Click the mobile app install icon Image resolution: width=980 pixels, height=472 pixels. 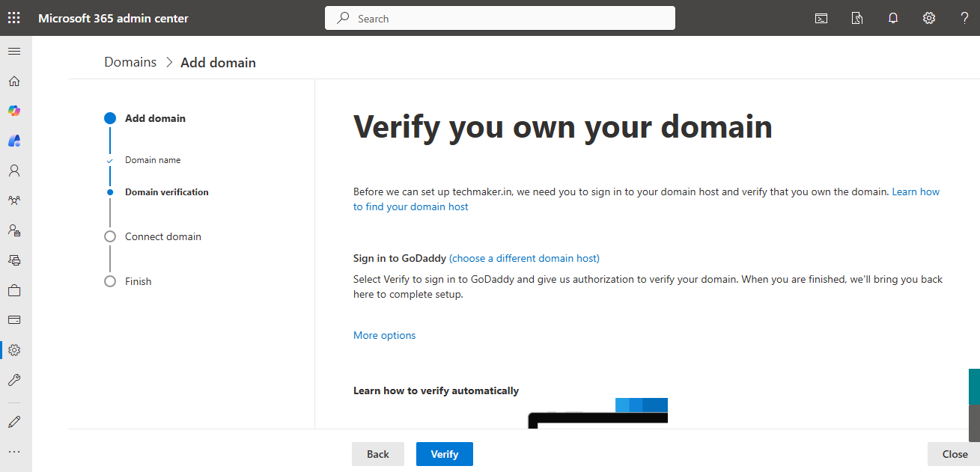[857, 19]
